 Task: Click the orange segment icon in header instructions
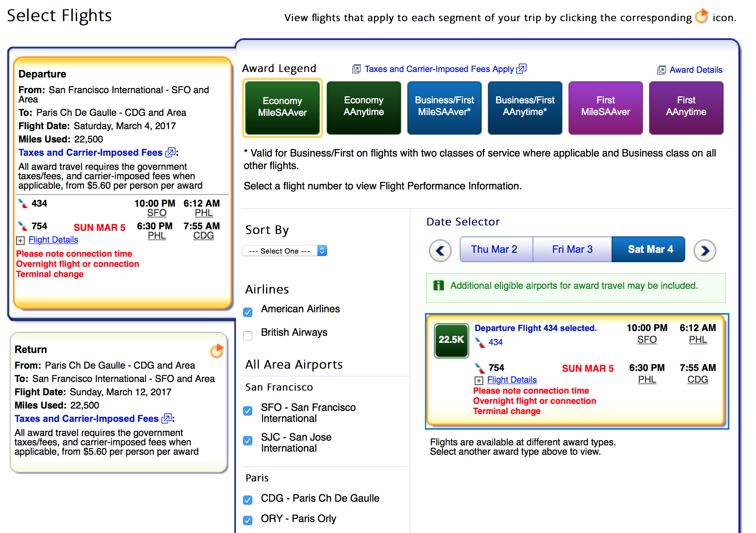702,16
